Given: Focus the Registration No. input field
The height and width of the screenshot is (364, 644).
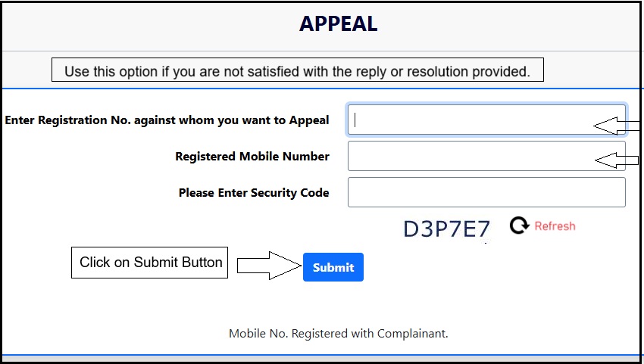Looking at the screenshot, I should point(470,120).
